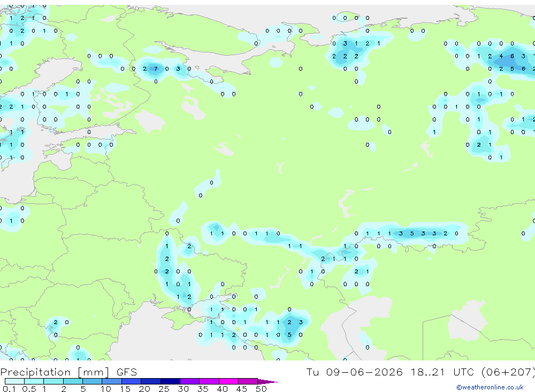Click the '45' legend label
This screenshot has width=535, height=392.
[x=242, y=389]
